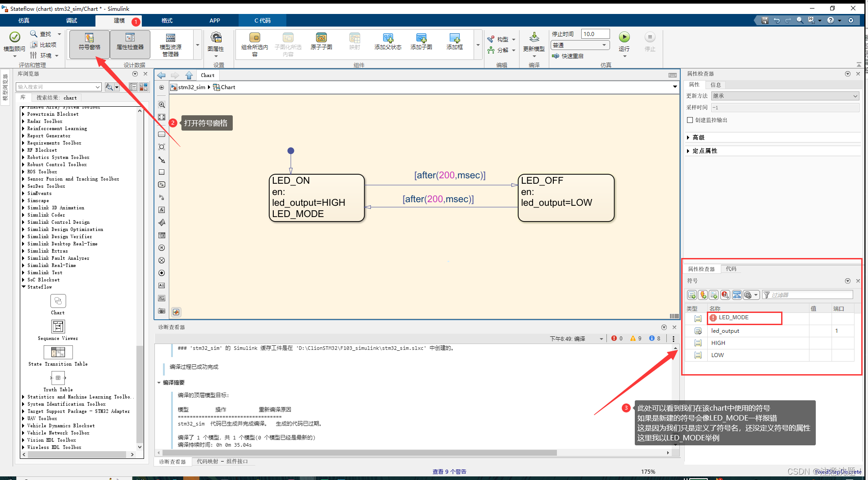The height and width of the screenshot is (480, 868).
Task: Open the 符号窗格 symbols pane button
Action: click(x=90, y=44)
